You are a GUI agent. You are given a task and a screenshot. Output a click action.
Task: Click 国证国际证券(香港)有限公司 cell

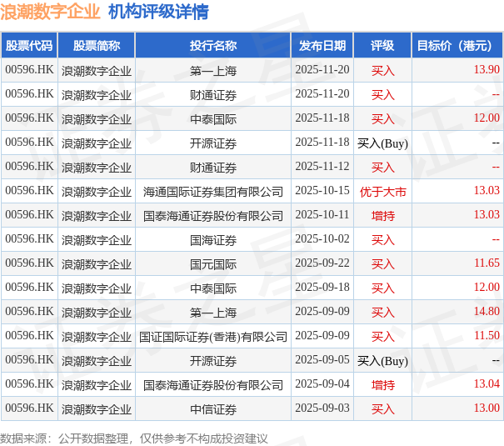[213, 337]
